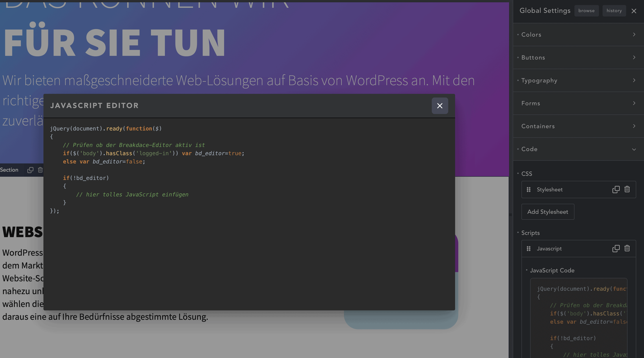644x358 pixels.
Task: Open the history button
Action: tap(614, 11)
